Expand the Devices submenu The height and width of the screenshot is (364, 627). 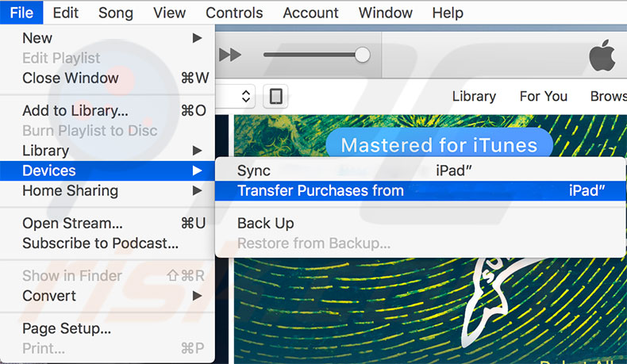tap(107, 171)
